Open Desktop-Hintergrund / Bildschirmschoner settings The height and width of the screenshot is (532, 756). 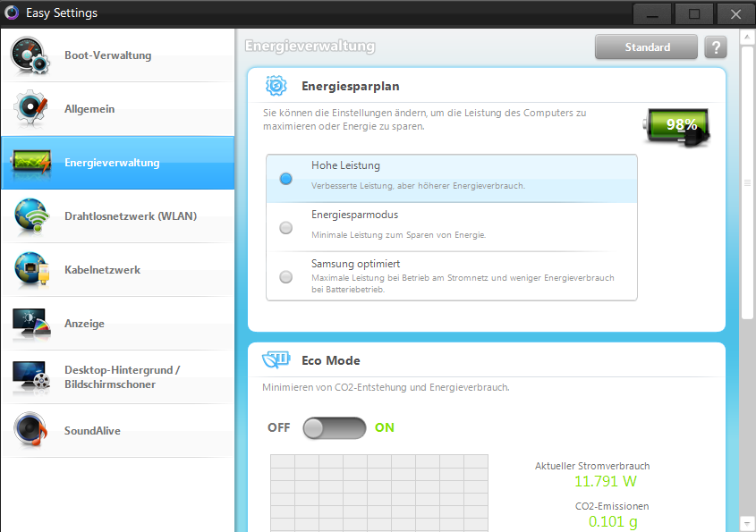pyautogui.click(x=117, y=376)
